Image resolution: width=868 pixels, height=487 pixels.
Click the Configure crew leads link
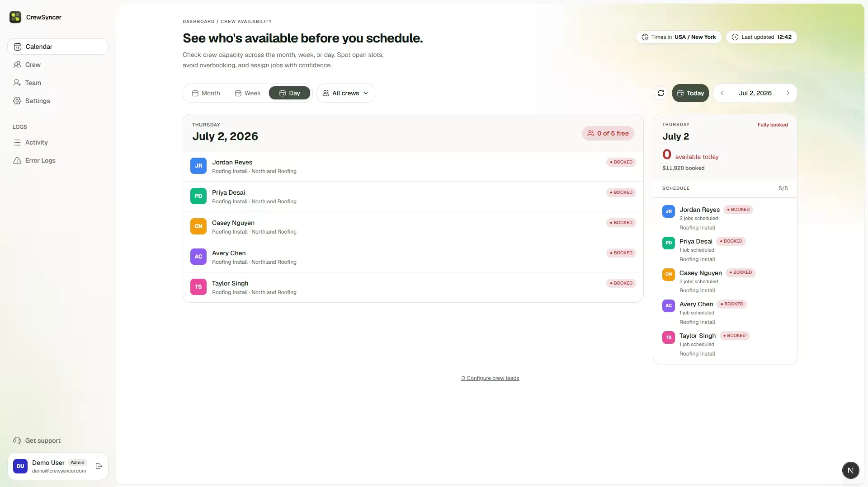(x=490, y=378)
